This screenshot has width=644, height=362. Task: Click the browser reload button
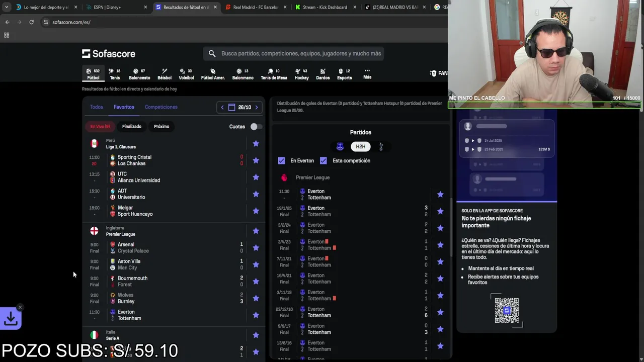point(31,22)
